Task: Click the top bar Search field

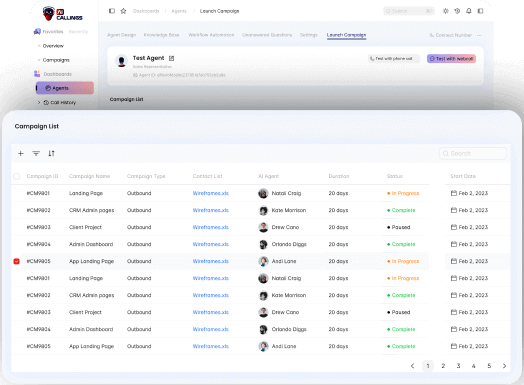Action: [x=409, y=11]
